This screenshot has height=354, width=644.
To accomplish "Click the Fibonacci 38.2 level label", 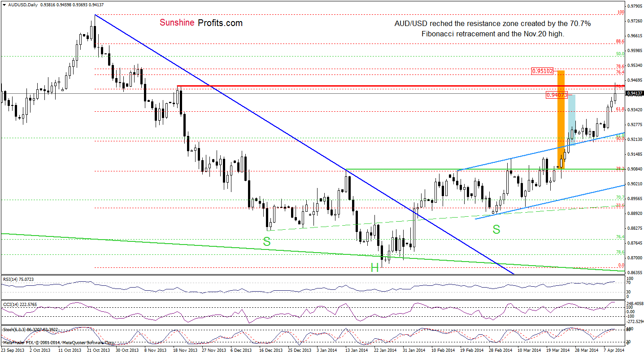I will 620,169.
